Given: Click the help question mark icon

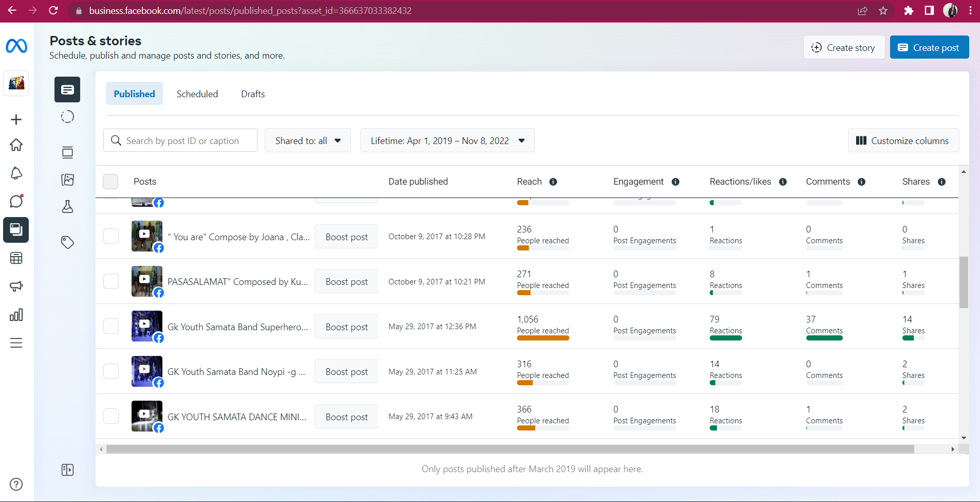Looking at the screenshot, I should point(16,484).
